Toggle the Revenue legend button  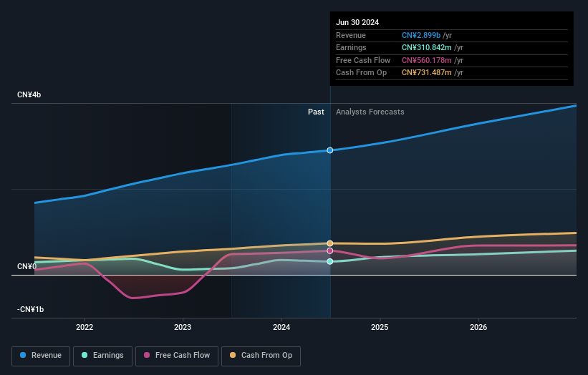[x=41, y=356]
